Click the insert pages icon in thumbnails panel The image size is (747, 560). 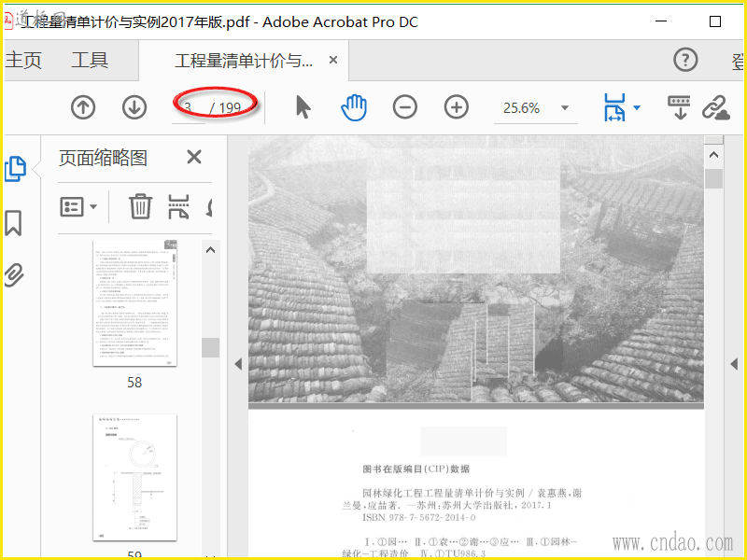coord(178,206)
